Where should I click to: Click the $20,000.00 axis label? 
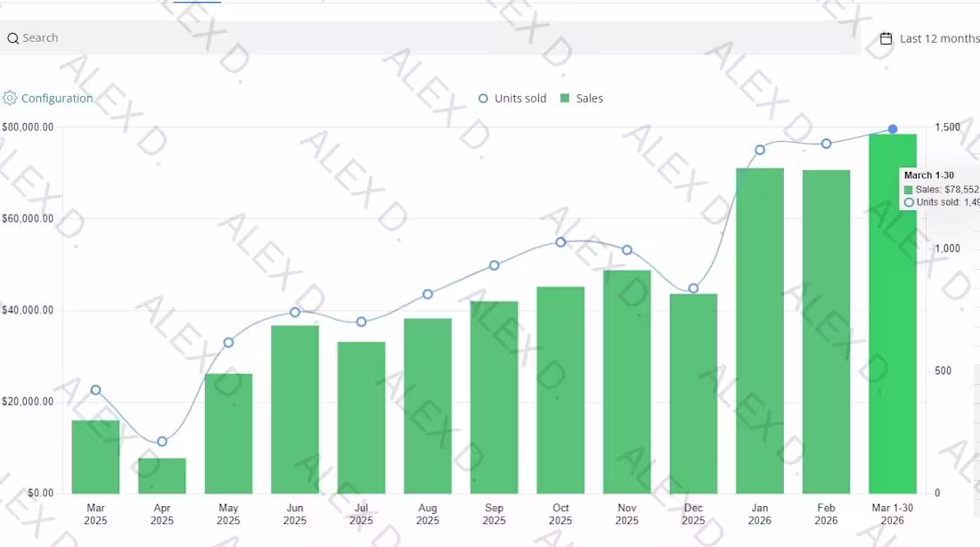(x=29, y=402)
